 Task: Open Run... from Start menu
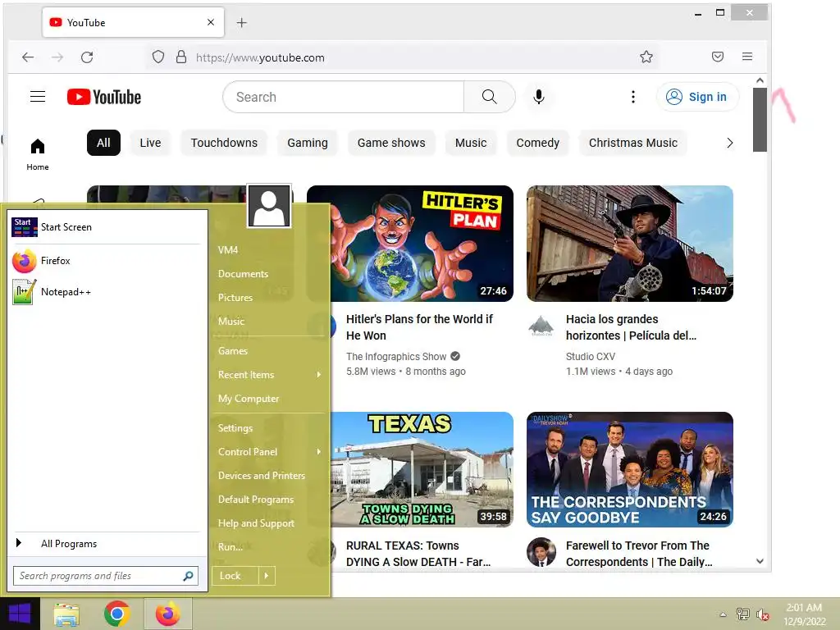231,547
